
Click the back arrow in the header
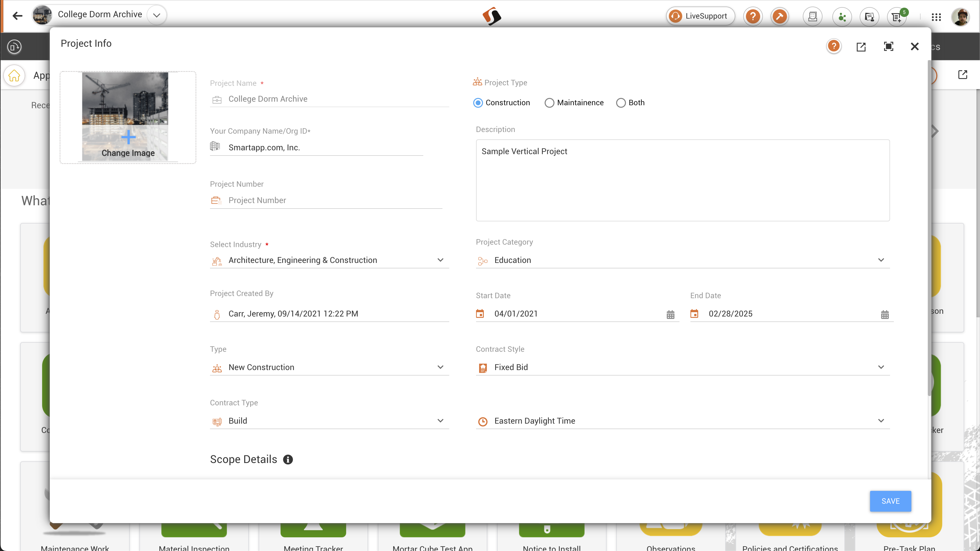(17, 16)
